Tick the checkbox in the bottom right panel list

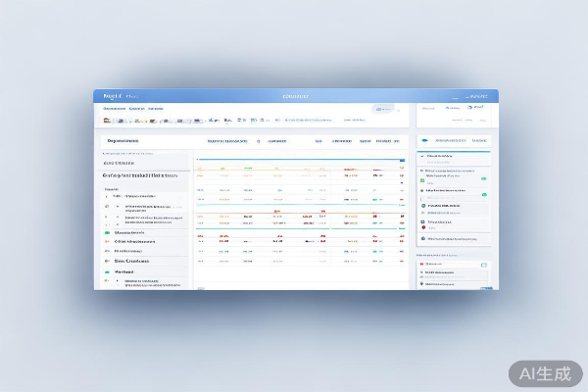pos(484,265)
